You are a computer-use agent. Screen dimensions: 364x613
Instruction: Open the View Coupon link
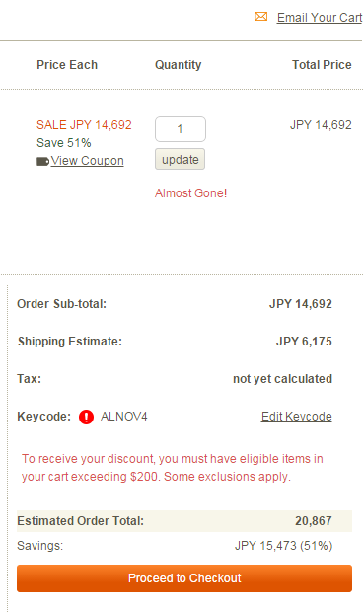(87, 161)
